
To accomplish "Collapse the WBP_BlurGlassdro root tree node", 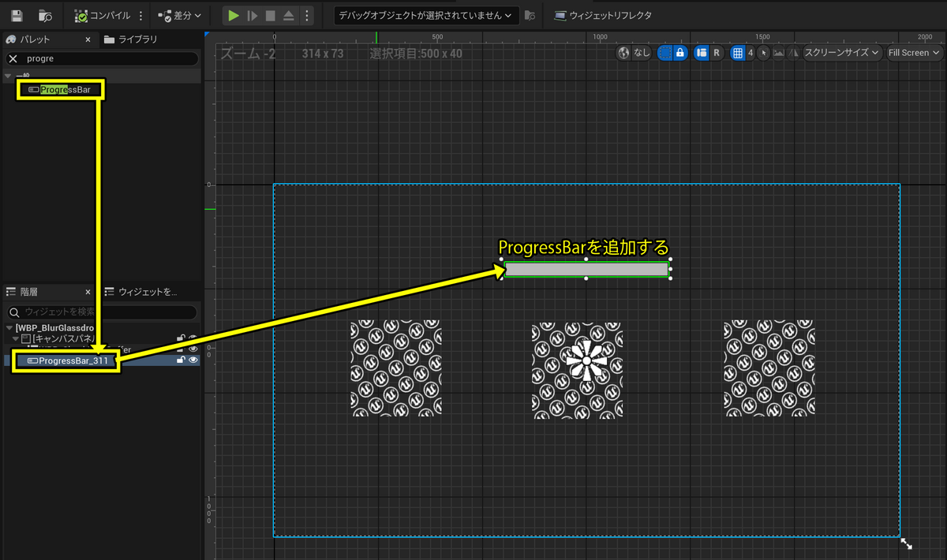I will coord(9,328).
